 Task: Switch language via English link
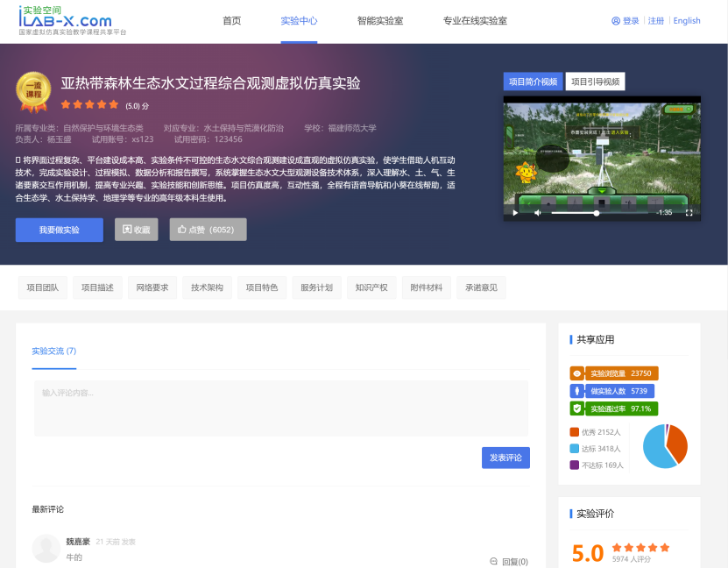click(687, 21)
